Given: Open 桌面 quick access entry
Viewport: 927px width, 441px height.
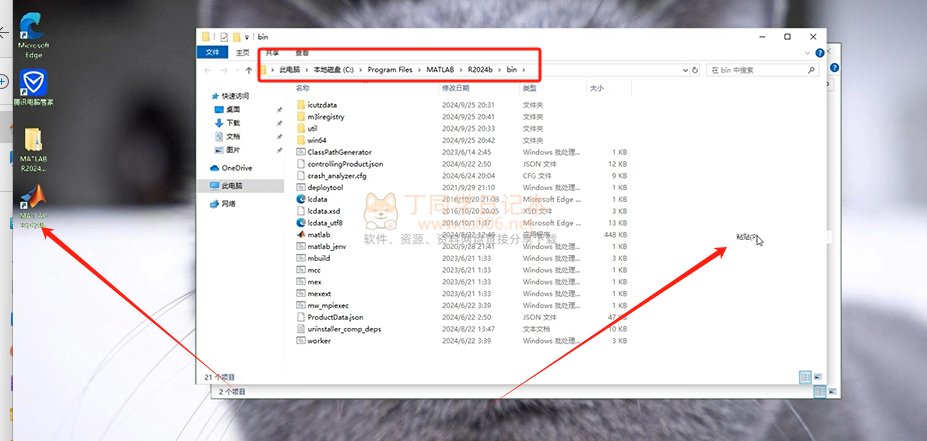Looking at the screenshot, I should 227,109.
